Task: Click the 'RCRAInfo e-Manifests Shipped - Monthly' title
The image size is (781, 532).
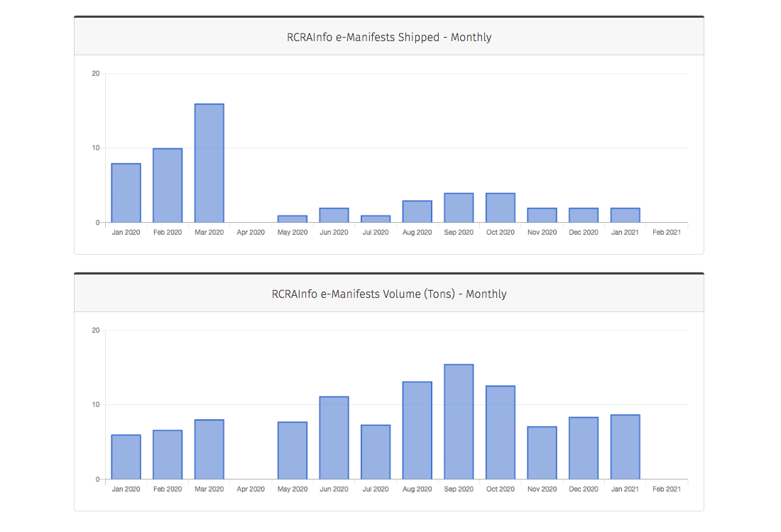Action: (x=389, y=38)
